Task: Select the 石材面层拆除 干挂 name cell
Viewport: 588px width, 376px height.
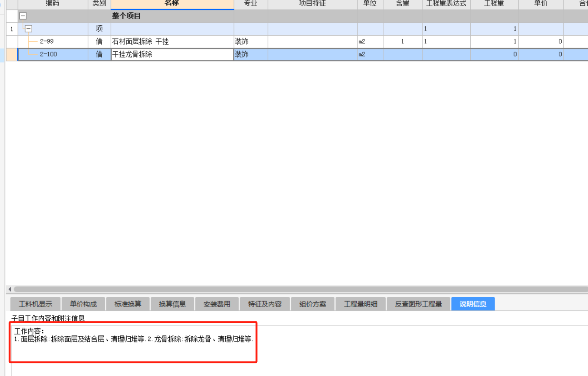Action: (172, 42)
